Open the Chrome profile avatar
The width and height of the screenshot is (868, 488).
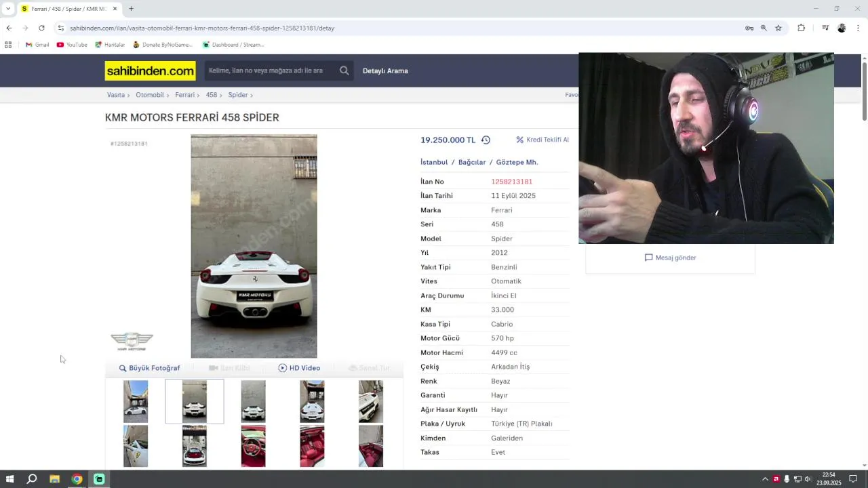point(842,28)
